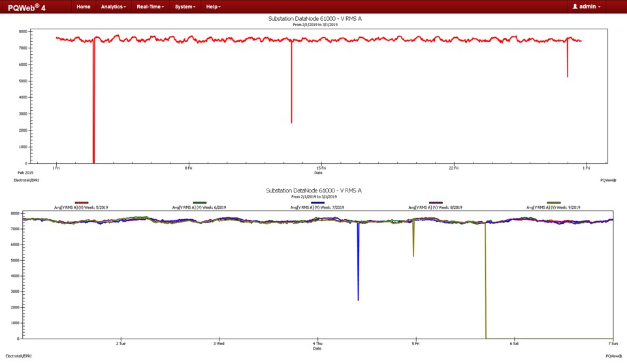Click the Electrotek/EPRI label under top chart
This screenshot has width=627, height=364.
point(26,180)
